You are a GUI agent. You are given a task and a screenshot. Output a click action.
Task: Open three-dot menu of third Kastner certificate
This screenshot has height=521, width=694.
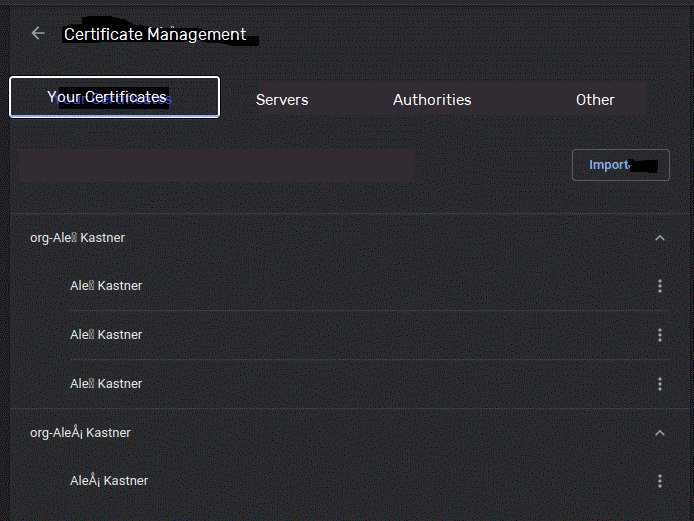pos(660,384)
